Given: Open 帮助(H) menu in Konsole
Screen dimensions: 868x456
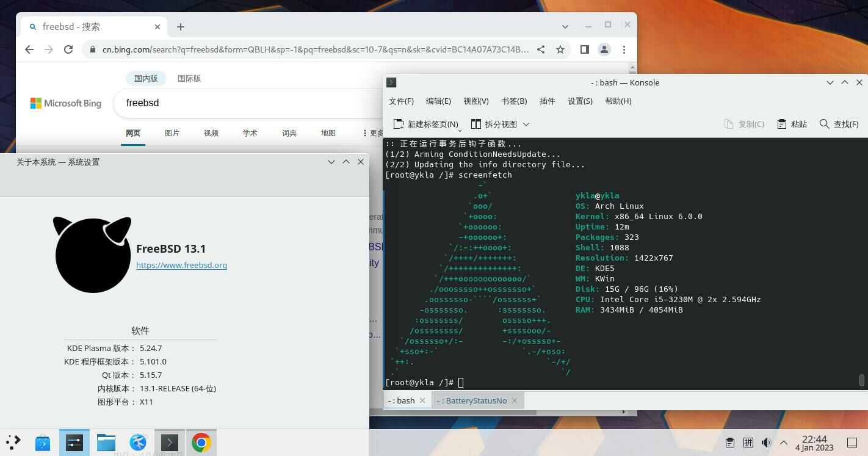Looking at the screenshot, I should 618,101.
